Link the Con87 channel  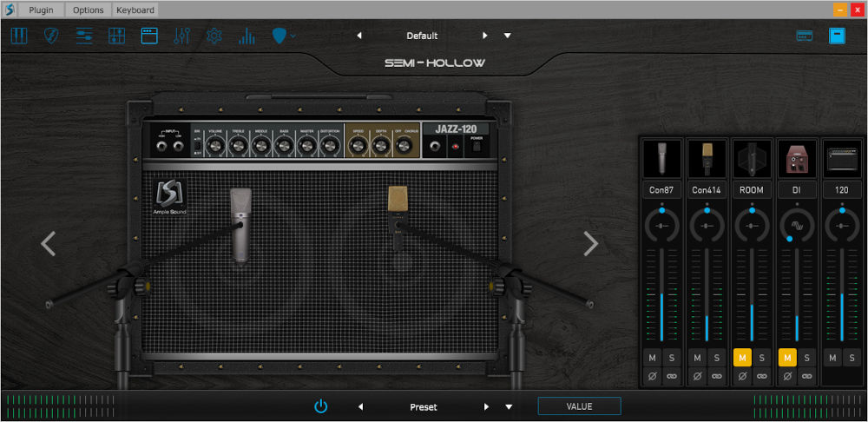(672, 376)
